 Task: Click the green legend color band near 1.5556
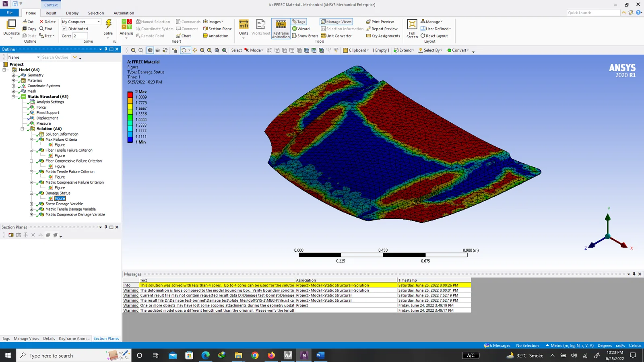(x=130, y=117)
